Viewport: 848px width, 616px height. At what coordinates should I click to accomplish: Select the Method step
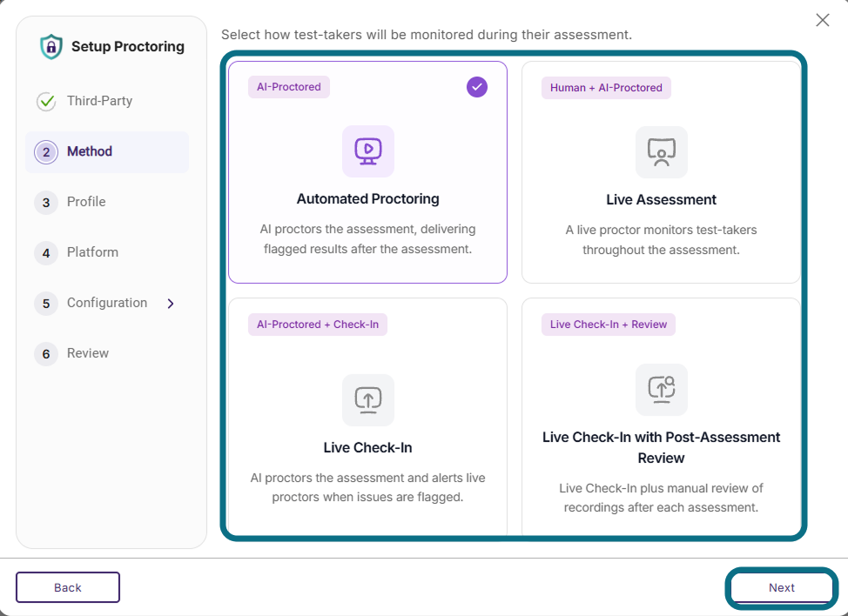(107, 152)
